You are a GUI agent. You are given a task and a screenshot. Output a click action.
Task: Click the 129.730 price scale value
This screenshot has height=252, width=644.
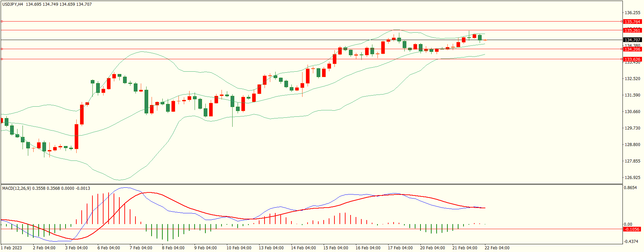[x=632, y=128]
